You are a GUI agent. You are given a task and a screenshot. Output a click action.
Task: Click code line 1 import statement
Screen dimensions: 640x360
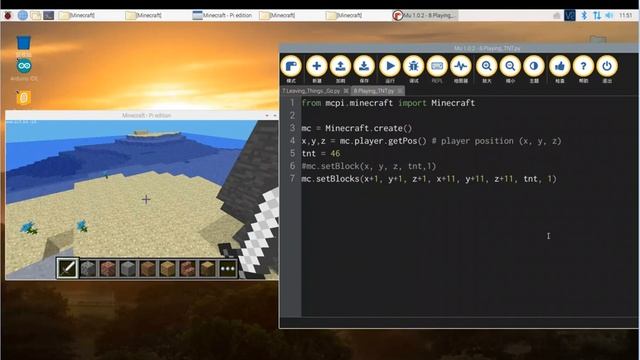point(388,103)
